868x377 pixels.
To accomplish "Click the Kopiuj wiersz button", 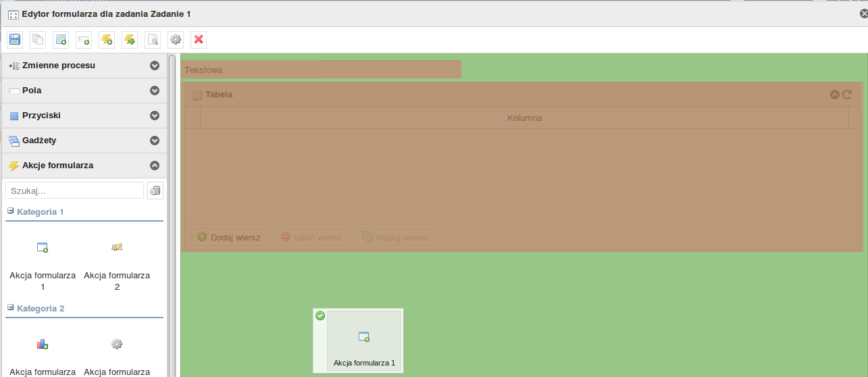I will click(395, 237).
